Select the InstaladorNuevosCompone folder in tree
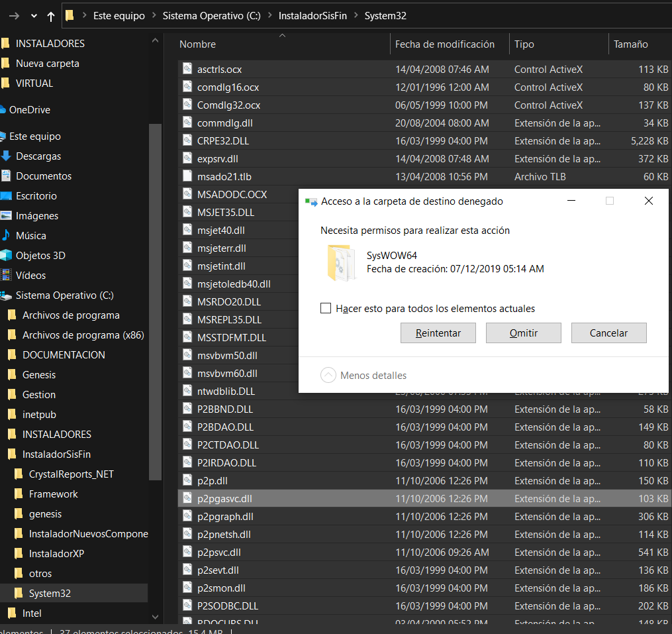This screenshot has height=634, width=672. click(x=88, y=533)
